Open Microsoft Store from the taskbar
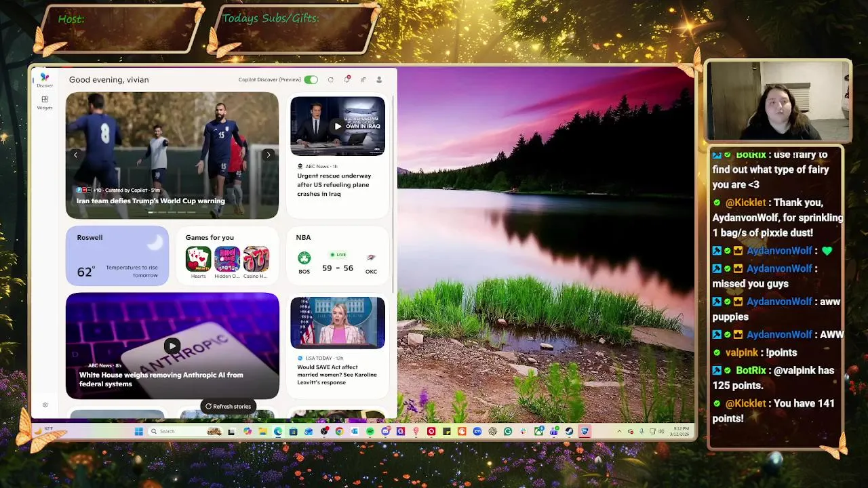This screenshot has height=488, width=868. pyautogui.click(x=293, y=431)
